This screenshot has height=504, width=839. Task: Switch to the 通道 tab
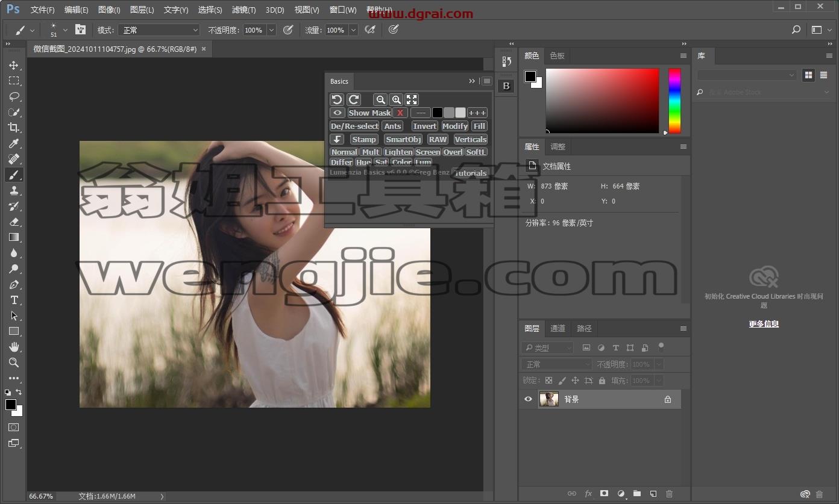click(x=558, y=328)
